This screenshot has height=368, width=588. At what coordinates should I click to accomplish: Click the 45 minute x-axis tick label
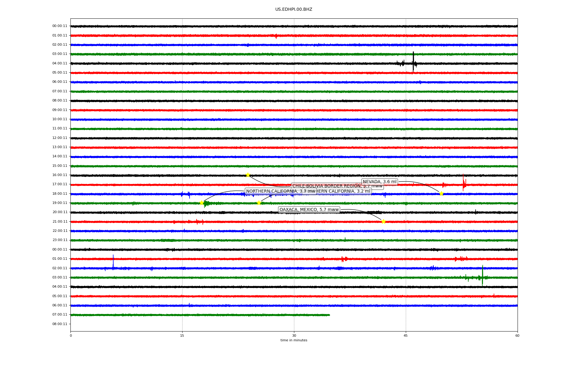pyautogui.click(x=406, y=335)
